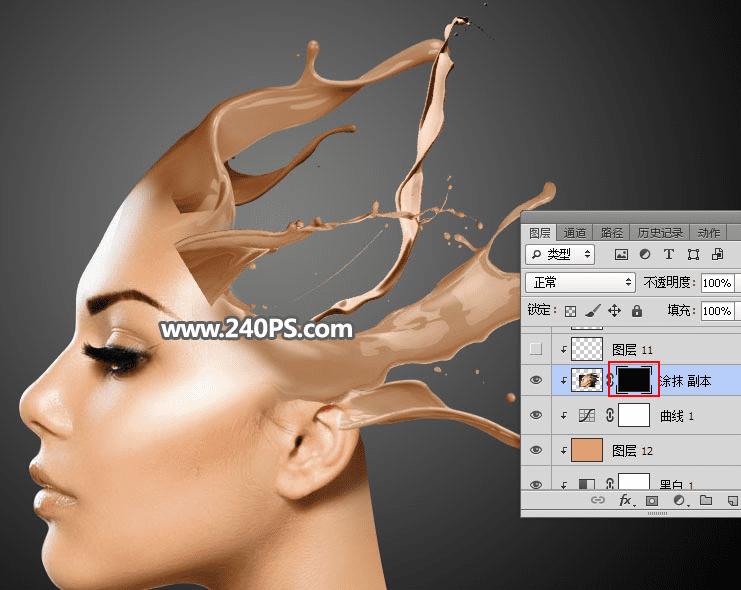Click clipping arrow on 图层 12 layer

[x=563, y=451]
